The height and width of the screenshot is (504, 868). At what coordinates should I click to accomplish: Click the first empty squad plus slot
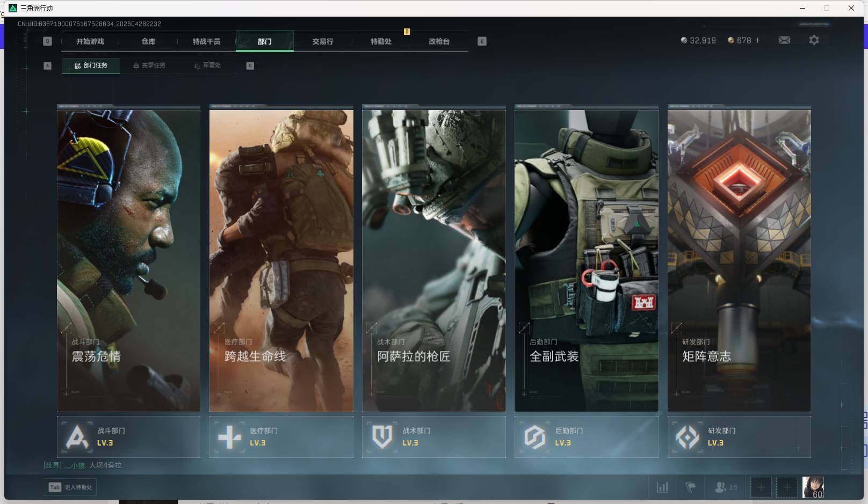click(761, 487)
